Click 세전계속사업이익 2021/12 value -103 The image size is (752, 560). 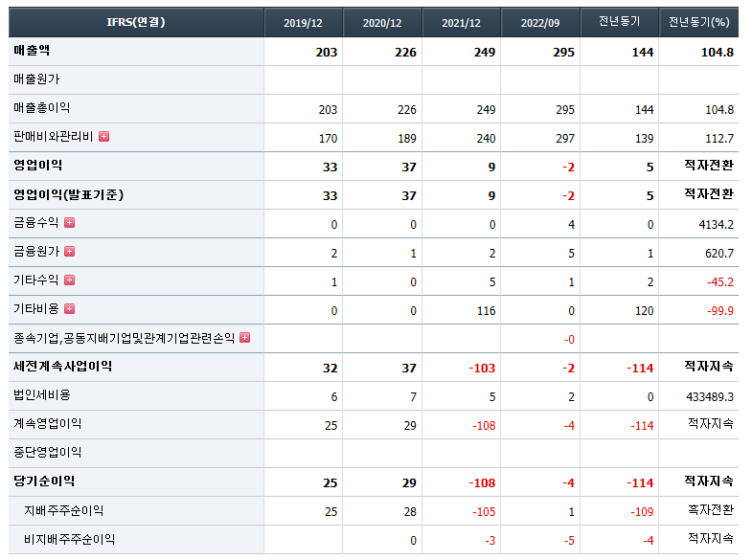click(482, 369)
